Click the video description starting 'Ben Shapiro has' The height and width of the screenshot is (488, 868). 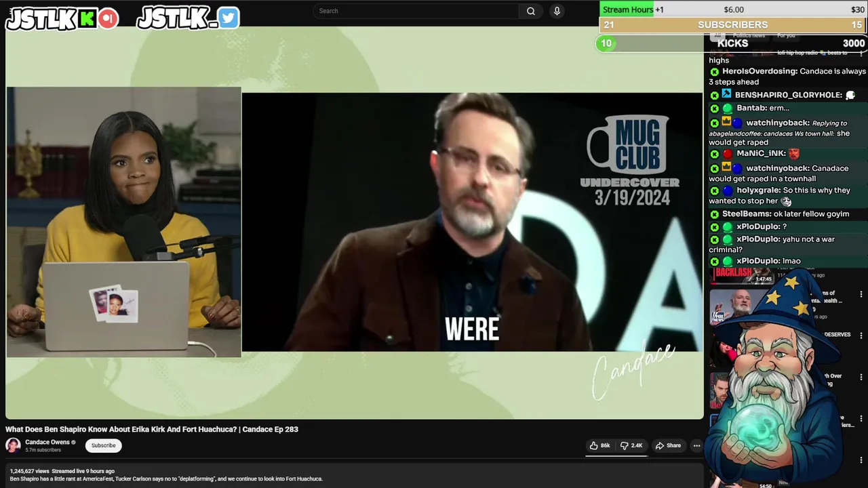coord(166,479)
